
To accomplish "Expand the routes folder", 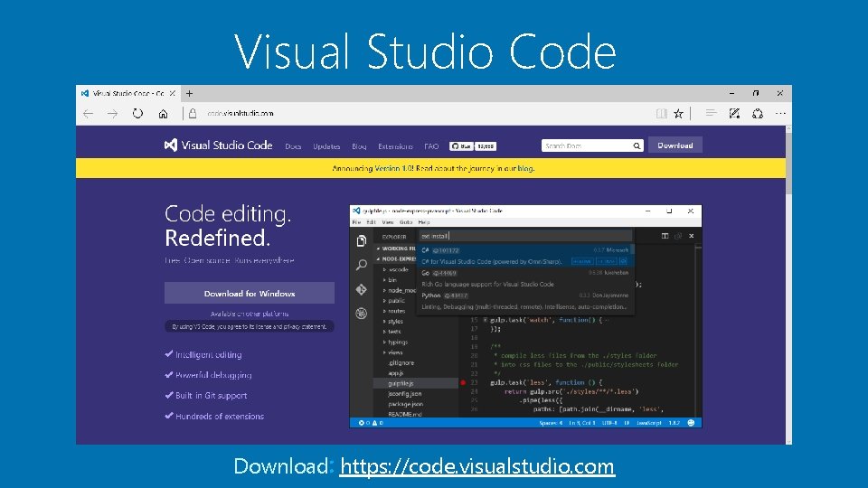I will coord(393,311).
